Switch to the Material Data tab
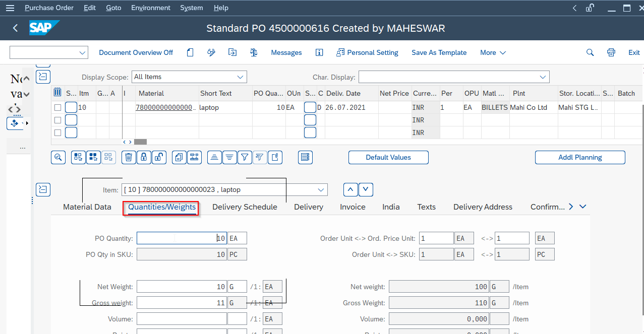Image resolution: width=644 pixels, height=334 pixels. [87, 207]
